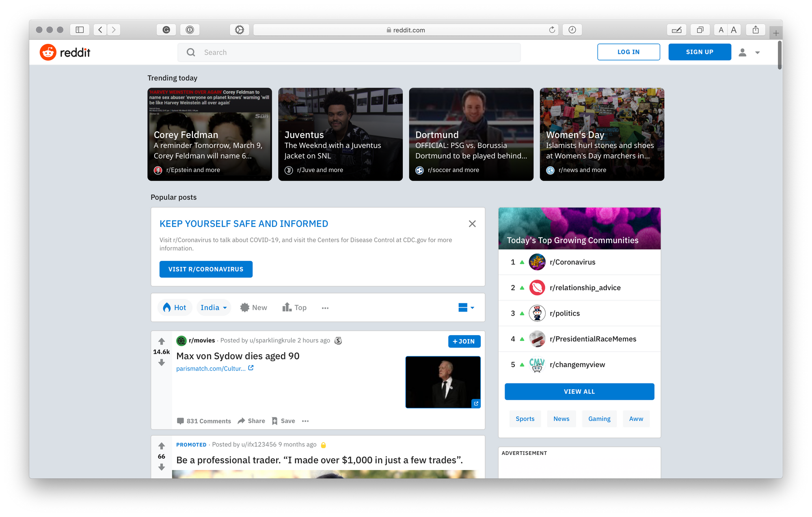Viewport: 812px width, 517px height.
Task: Downvote the Max von Sydow post
Action: (x=162, y=362)
